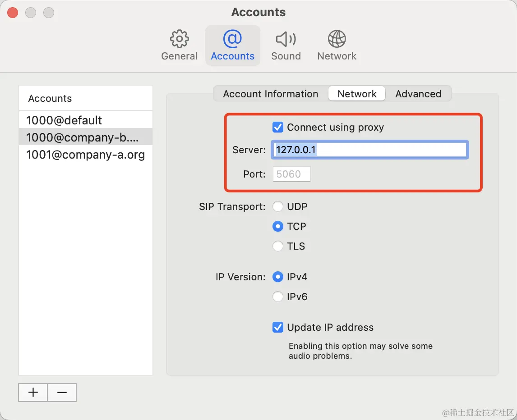The image size is (517, 420).
Task: Select UDP SIP transport
Action: (277, 206)
